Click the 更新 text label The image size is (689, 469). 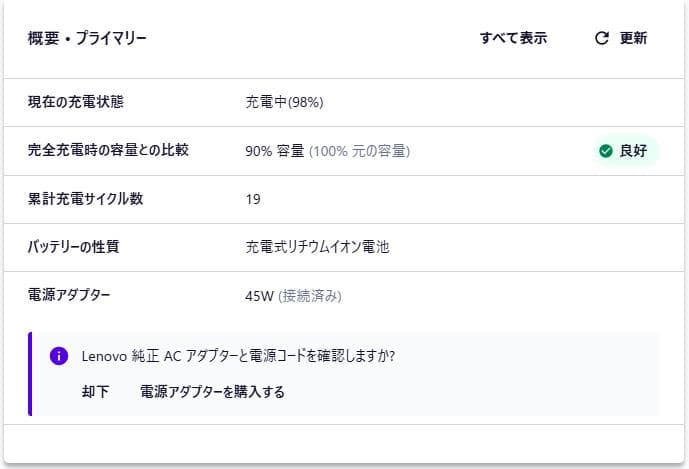tap(633, 38)
